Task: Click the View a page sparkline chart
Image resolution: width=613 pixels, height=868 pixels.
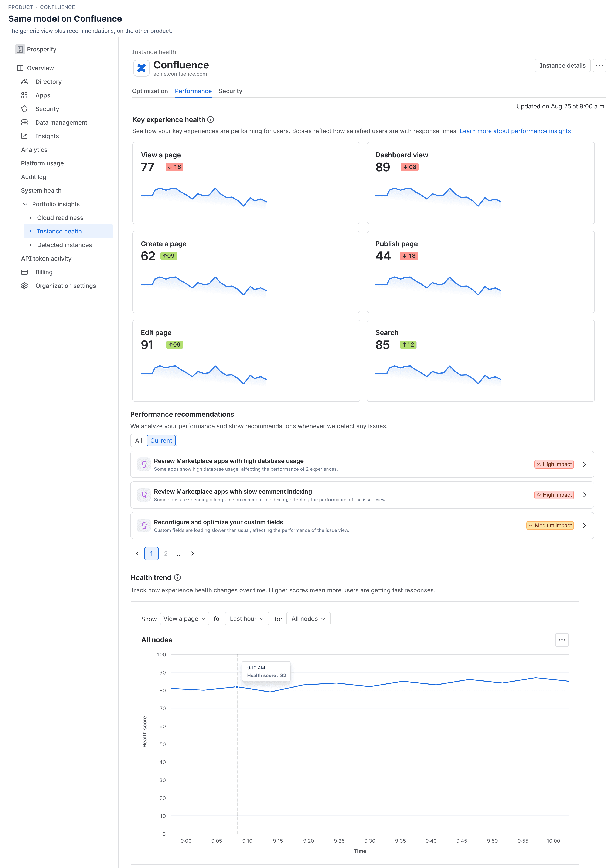Action: point(204,197)
